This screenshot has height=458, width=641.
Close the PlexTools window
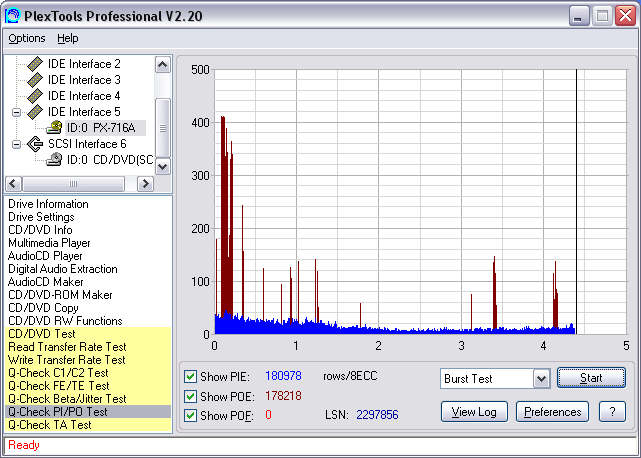pyautogui.click(x=625, y=16)
